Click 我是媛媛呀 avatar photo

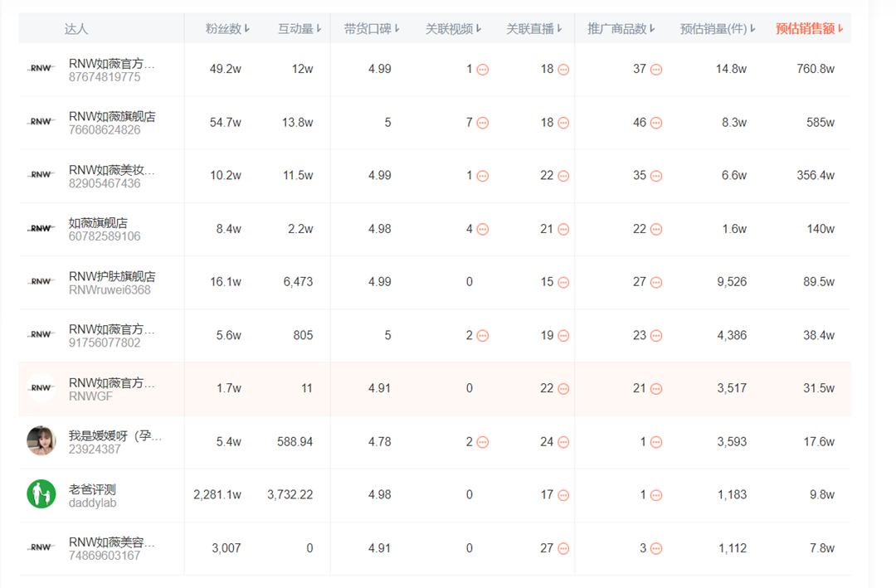coord(41,441)
